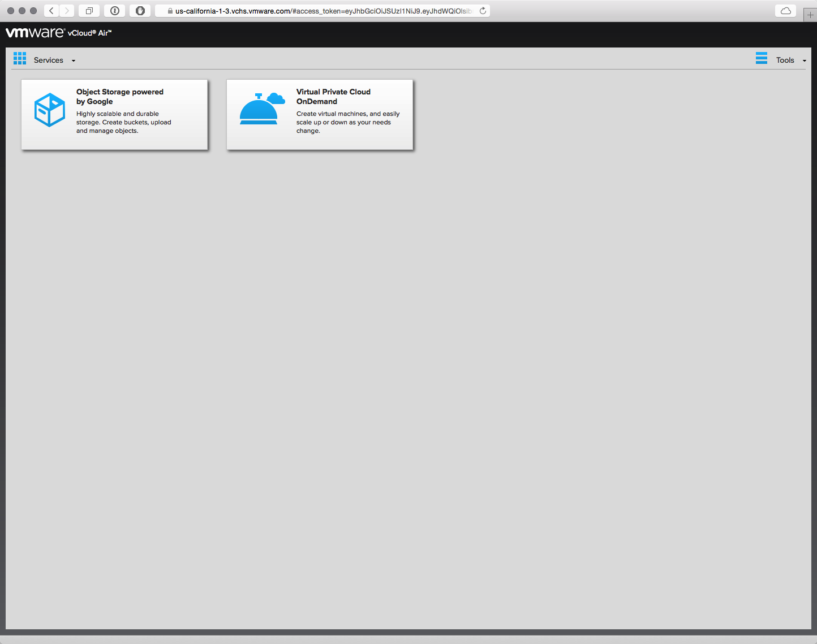Show iCloud tabs with the cloud button

pos(785,11)
